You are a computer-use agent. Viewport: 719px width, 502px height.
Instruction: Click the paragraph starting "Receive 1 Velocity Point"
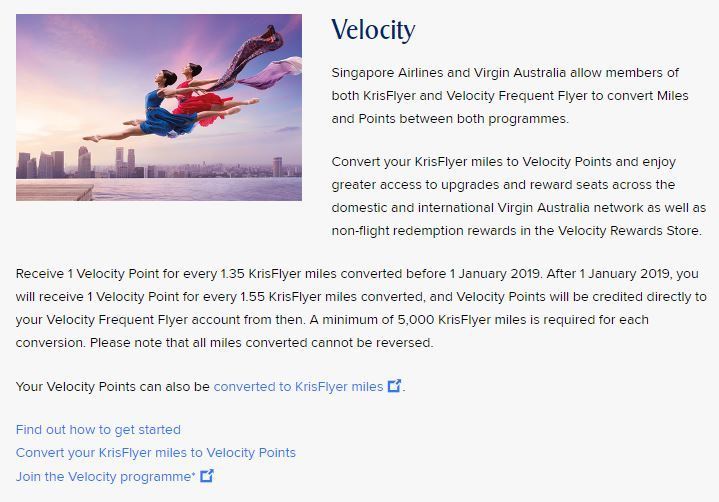[360, 307]
